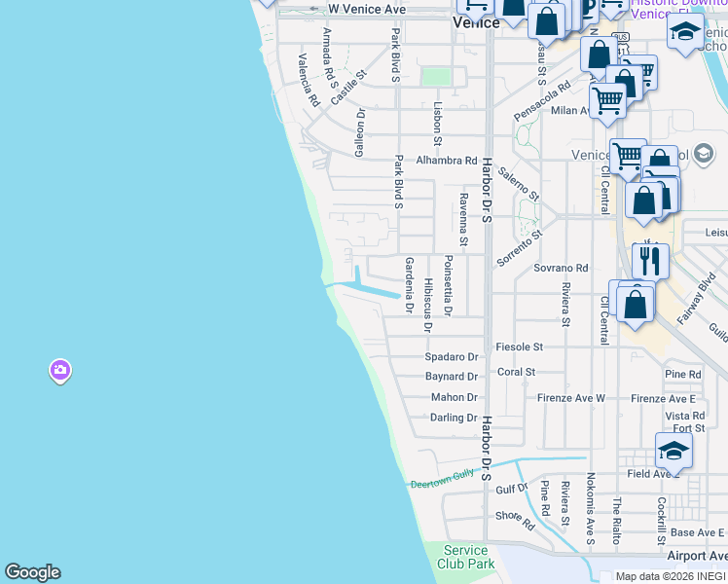
Task: Select the Base Ave E label
Action: (698, 532)
